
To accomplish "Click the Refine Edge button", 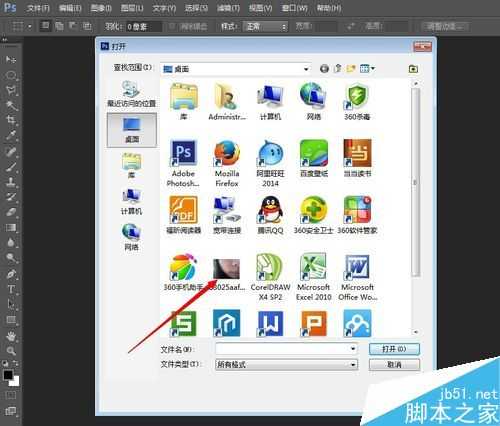I will tap(445, 26).
